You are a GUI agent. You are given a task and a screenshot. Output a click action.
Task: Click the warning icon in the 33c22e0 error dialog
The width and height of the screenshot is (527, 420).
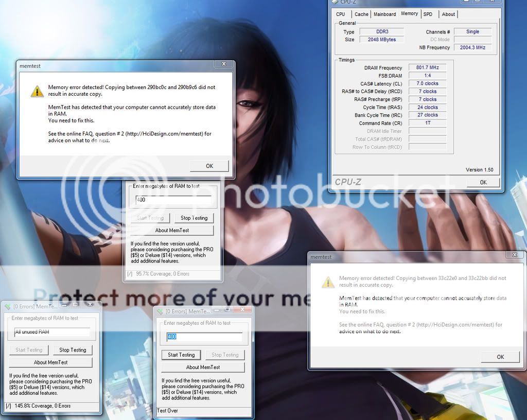click(328, 282)
